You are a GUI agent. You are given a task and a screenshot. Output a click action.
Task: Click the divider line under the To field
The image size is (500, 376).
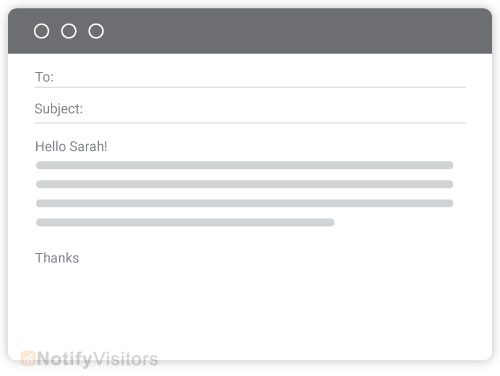pos(250,87)
